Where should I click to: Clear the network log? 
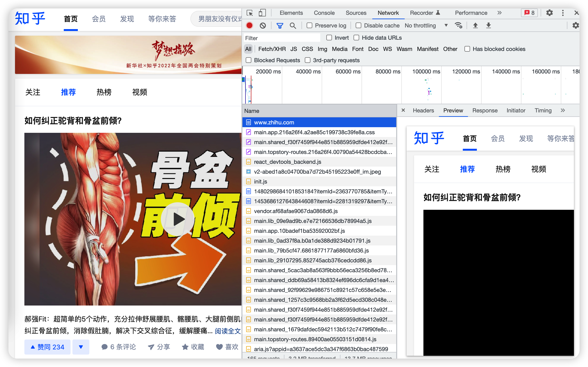263,26
